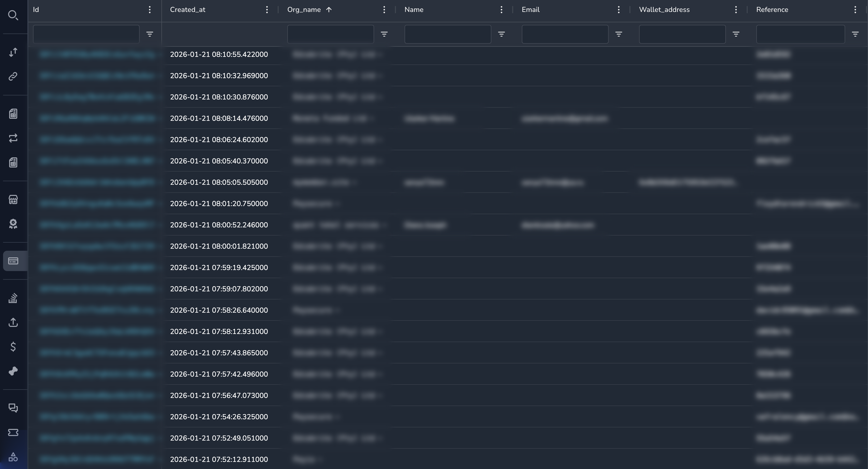Screen dimensions: 868x469
Task: Open the Id column options menu
Action: point(149,10)
